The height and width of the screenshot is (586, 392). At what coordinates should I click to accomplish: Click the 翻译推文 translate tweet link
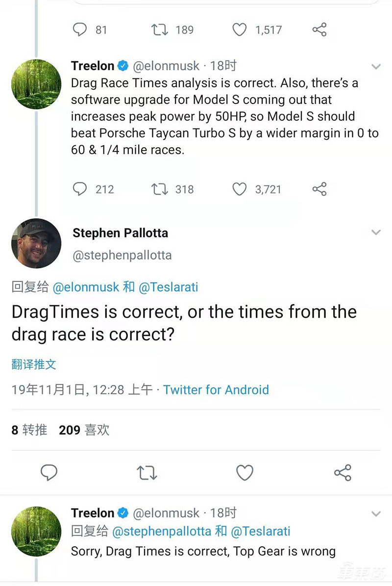click(x=34, y=364)
